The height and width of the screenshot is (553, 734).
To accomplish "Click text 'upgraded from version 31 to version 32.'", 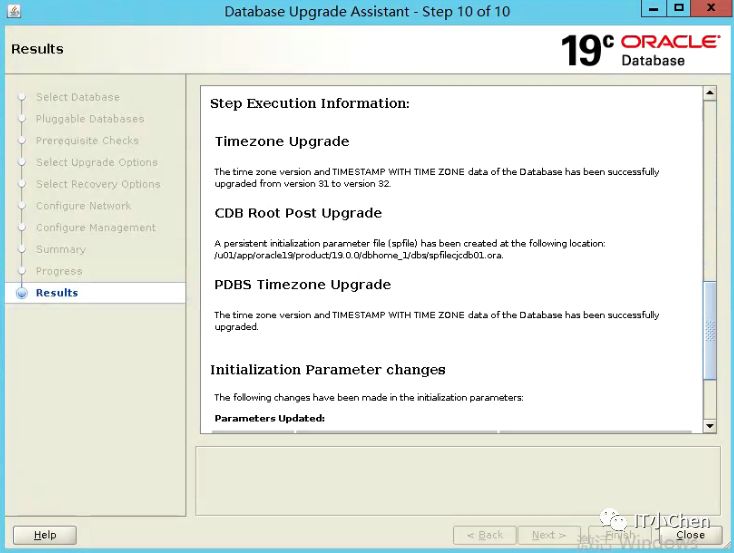I will coord(302,184).
